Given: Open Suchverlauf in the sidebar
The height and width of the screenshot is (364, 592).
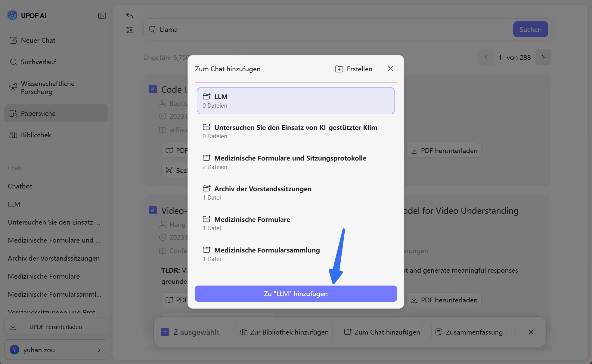Looking at the screenshot, I should pyautogui.click(x=38, y=62).
